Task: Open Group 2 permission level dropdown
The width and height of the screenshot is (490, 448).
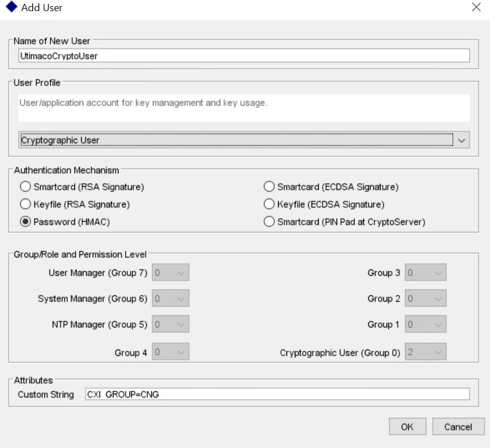Action: [425, 298]
